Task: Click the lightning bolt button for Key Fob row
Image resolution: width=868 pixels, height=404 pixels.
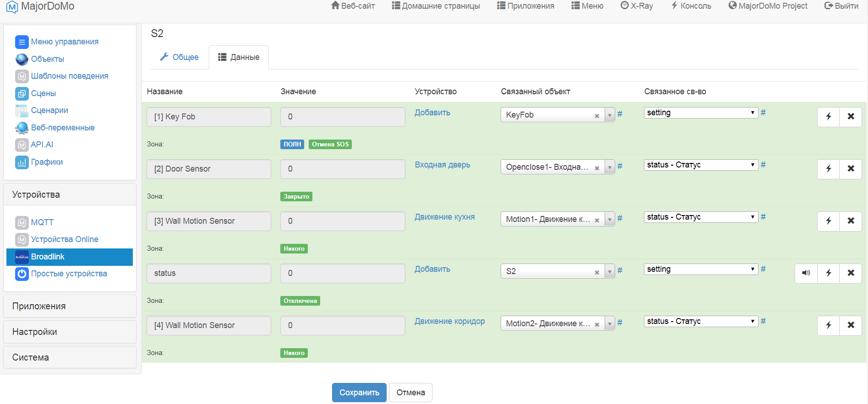Action: pos(829,117)
